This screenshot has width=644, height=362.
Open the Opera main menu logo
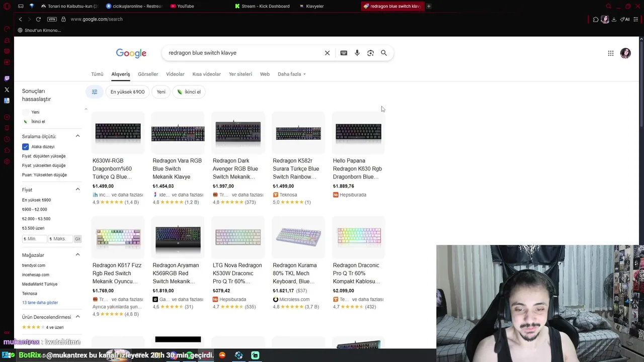[7, 6]
